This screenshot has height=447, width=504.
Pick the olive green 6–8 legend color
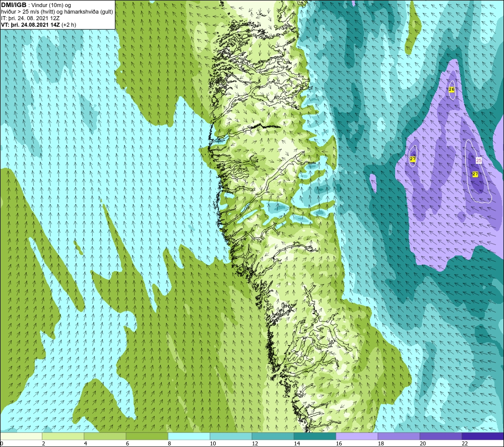(x=147, y=436)
